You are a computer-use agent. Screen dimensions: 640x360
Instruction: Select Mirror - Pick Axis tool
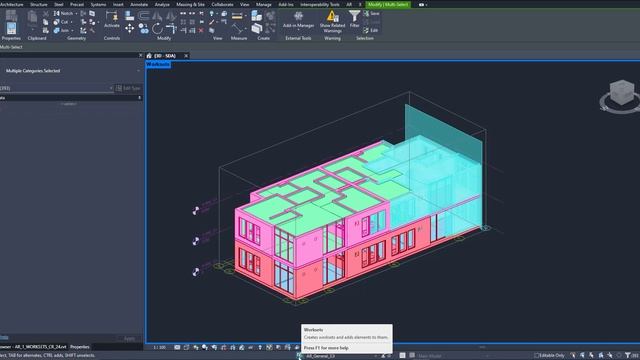click(x=157, y=16)
